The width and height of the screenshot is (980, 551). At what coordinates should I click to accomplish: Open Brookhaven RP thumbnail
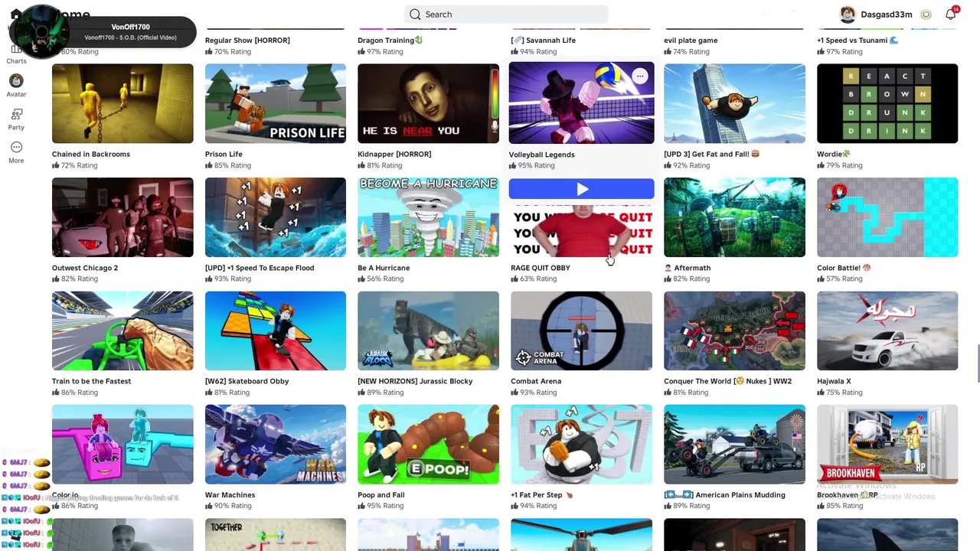pos(887,444)
